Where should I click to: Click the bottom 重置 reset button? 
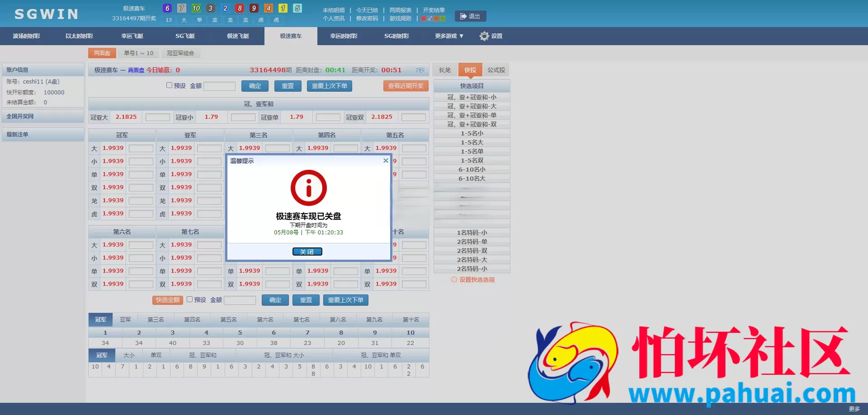coord(306,300)
